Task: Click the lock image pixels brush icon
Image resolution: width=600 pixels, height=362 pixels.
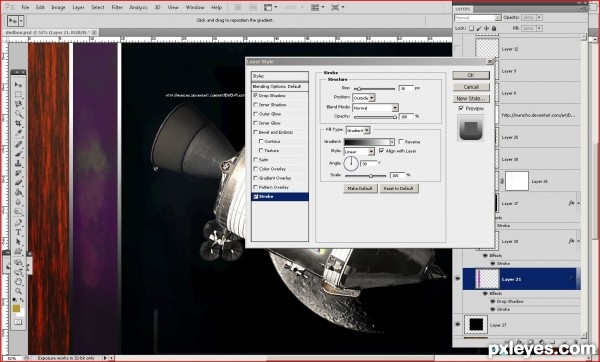Action: pos(479,28)
